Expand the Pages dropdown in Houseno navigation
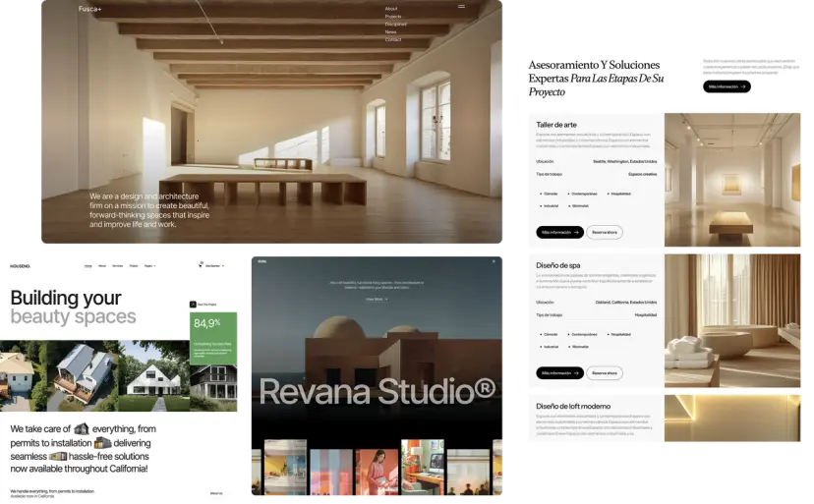This screenshot has width=814, height=504. (150, 266)
